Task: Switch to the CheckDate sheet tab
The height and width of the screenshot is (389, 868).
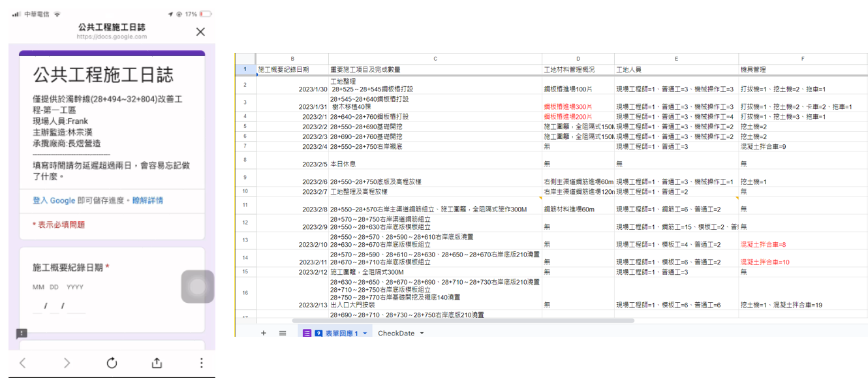Action: coord(396,333)
